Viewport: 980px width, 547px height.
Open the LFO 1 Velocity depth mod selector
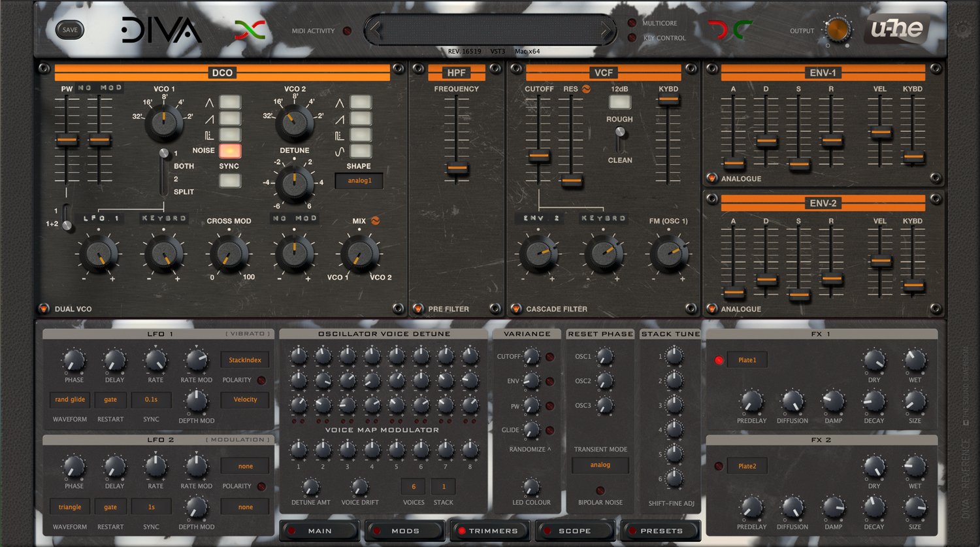(x=245, y=400)
